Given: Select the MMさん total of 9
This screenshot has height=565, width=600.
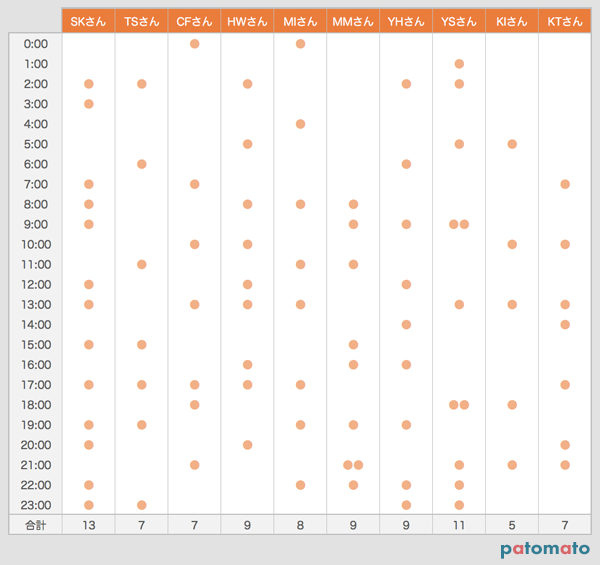Looking at the screenshot, I should (x=353, y=525).
